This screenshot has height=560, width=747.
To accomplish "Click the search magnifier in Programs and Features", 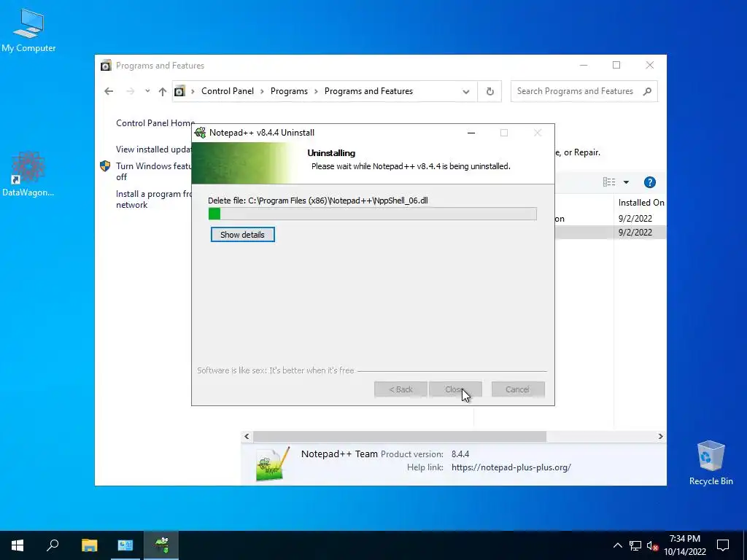I will pos(647,91).
